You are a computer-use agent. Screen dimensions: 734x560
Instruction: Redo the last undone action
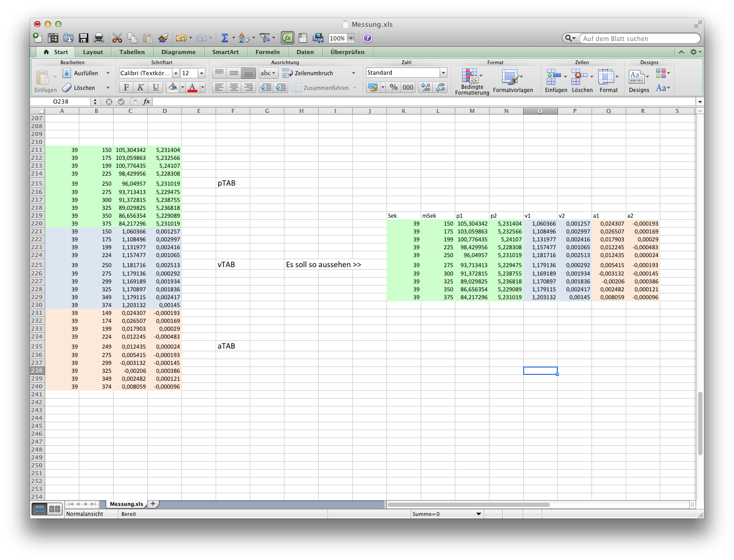point(201,38)
